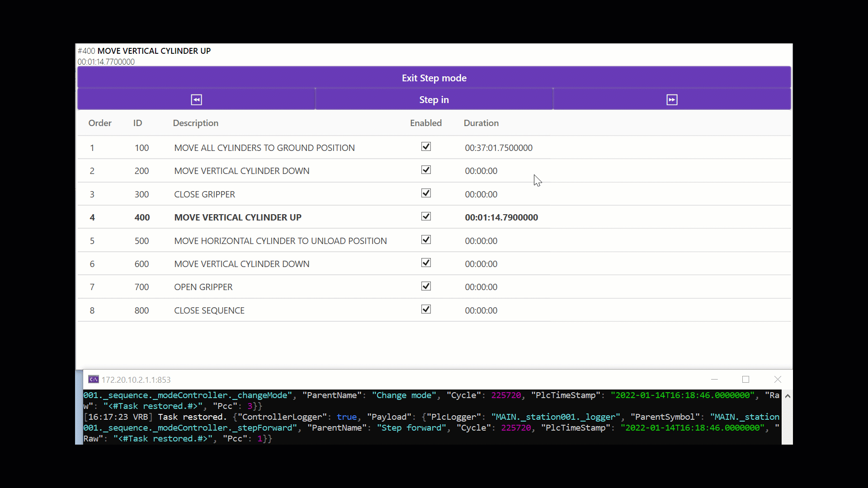Viewport: 868px width, 488px height.
Task: Click the Order column header
Action: point(100,123)
